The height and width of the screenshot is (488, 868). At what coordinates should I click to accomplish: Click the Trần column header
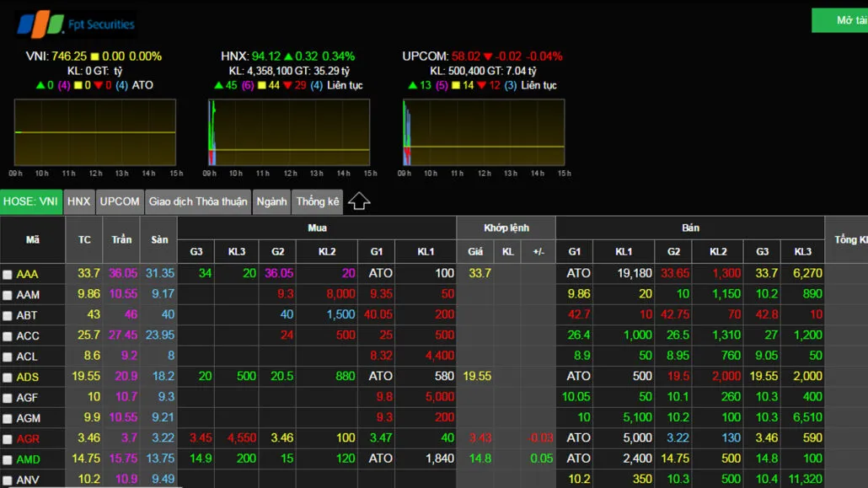pyautogui.click(x=121, y=239)
